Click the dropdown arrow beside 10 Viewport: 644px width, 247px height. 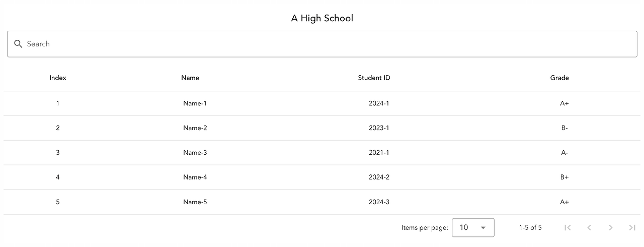(484, 228)
